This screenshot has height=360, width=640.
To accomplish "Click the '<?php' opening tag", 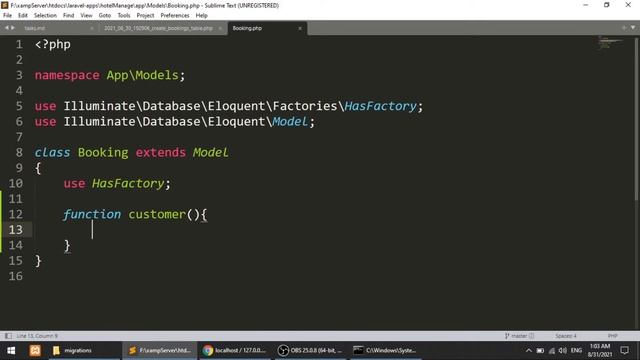I will tap(53, 44).
